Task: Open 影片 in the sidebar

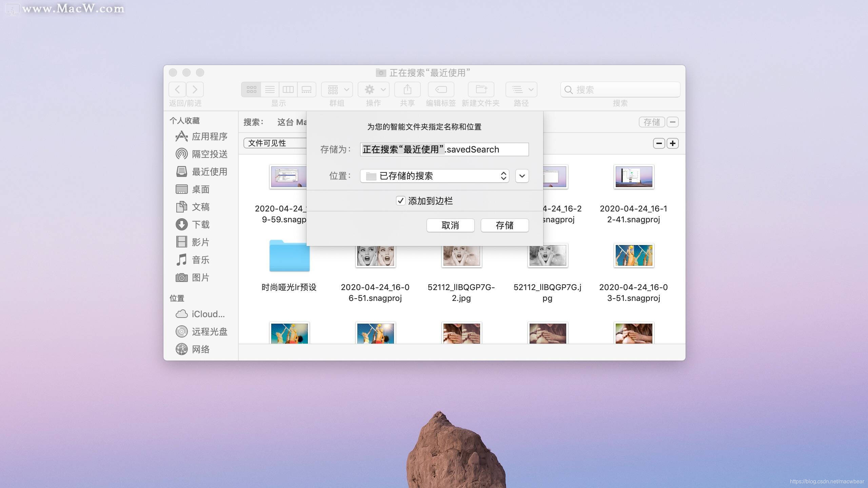Action: (x=193, y=242)
